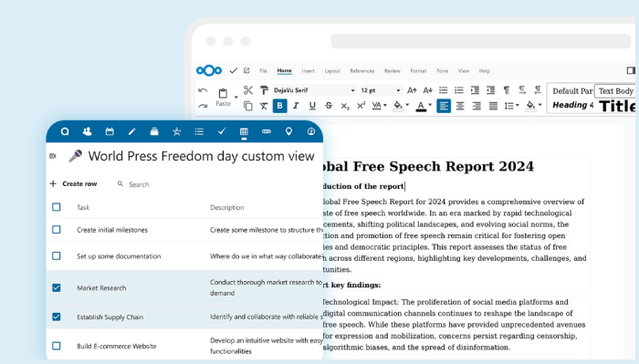Check the Create initial milestones row checkbox
This screenshot has height=364, width=639.
tap(57, 230)
